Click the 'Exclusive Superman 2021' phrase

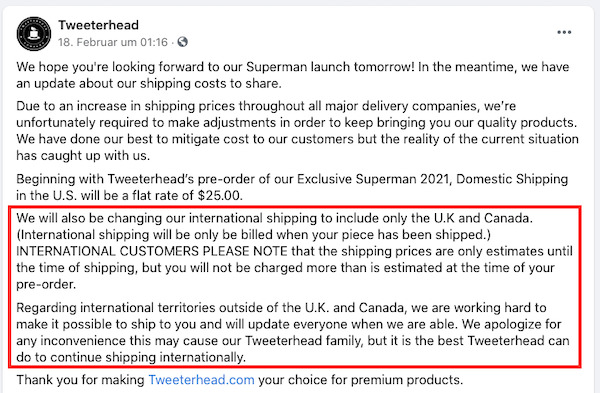point(373,179)
